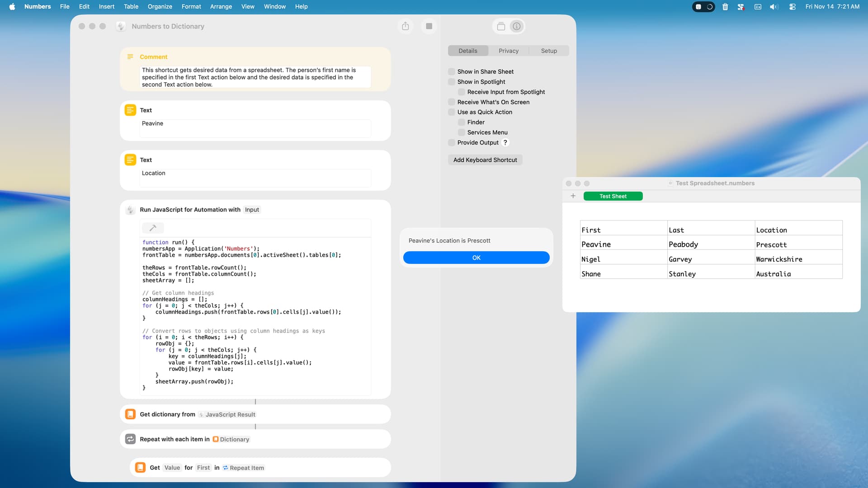
Task: Click the plus button to add a sheet
Action: [573, 196]
